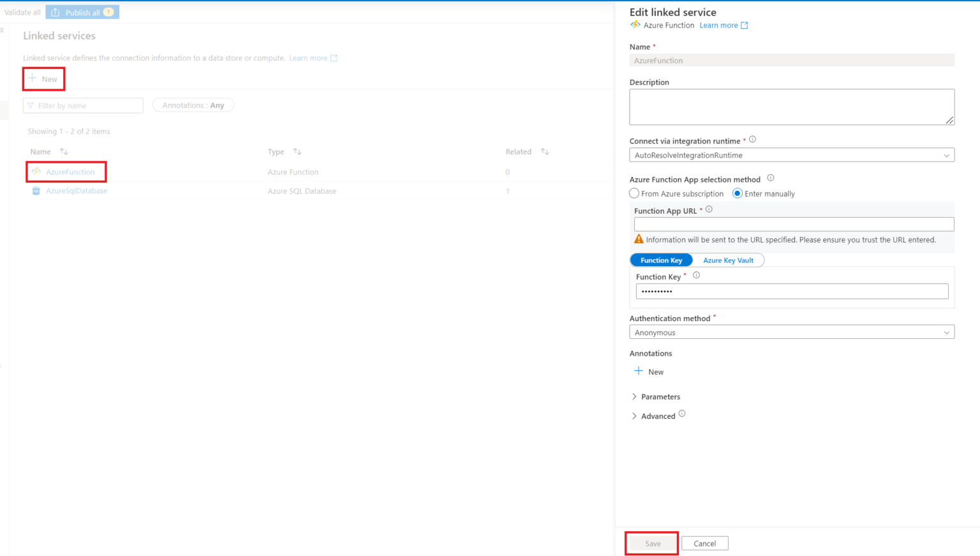
Task: Click the Save button
Action: 651,543
